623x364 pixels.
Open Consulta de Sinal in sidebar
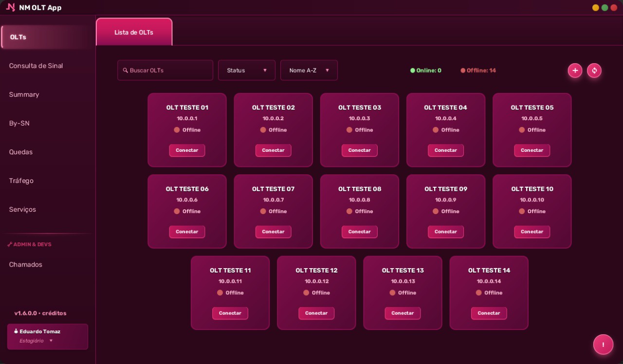tap(36, 66)
